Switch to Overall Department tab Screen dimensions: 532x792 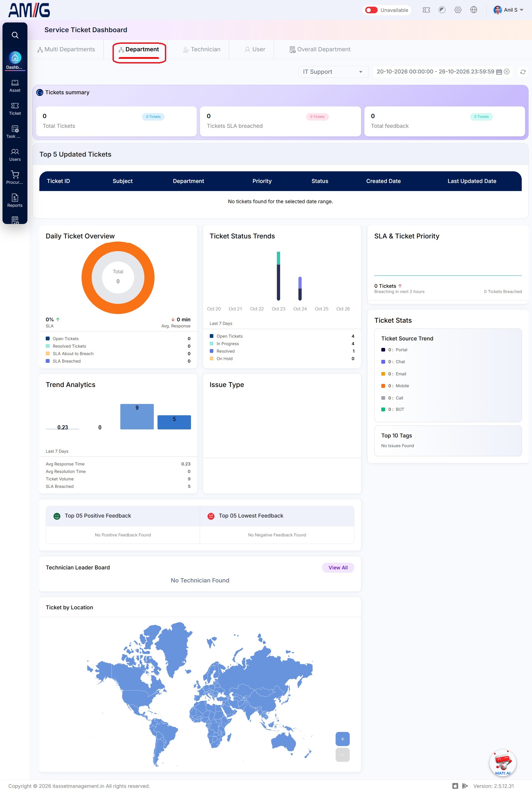click(x=320, y=49)
